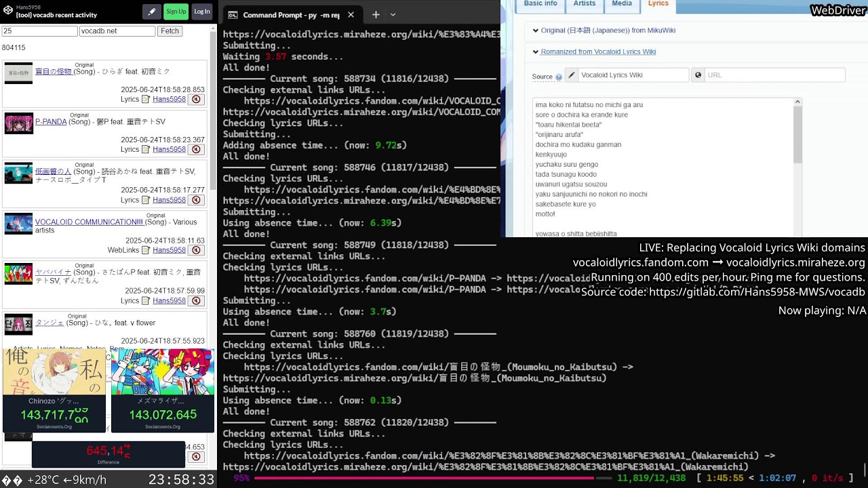Open the P-PANDA song link
868x488 pixels.
51,122
